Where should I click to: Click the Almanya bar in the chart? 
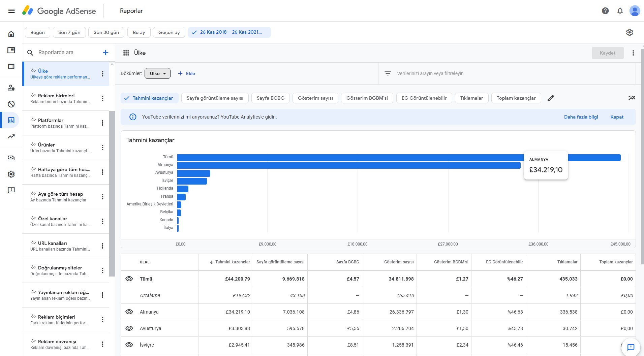click(349, 165)
